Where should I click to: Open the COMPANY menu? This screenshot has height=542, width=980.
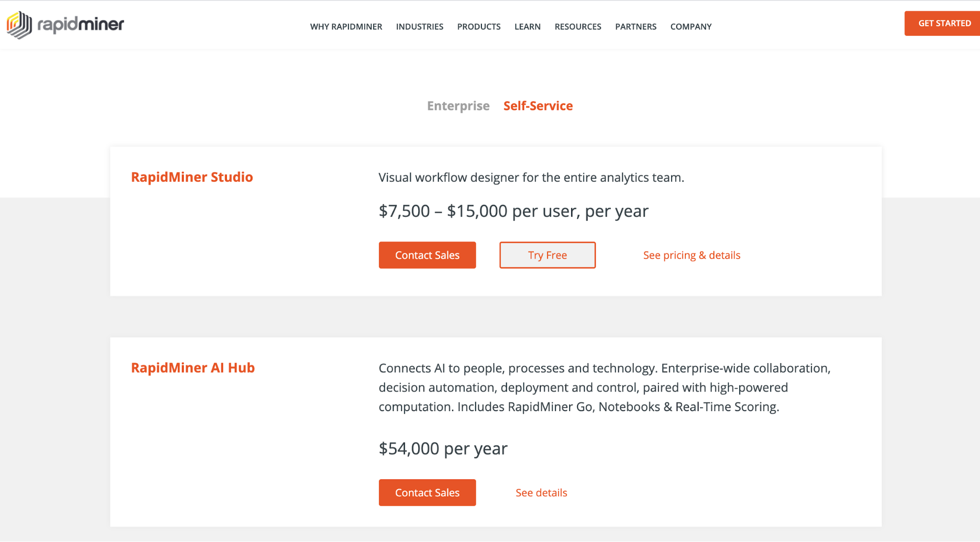[x=691, y=26]
